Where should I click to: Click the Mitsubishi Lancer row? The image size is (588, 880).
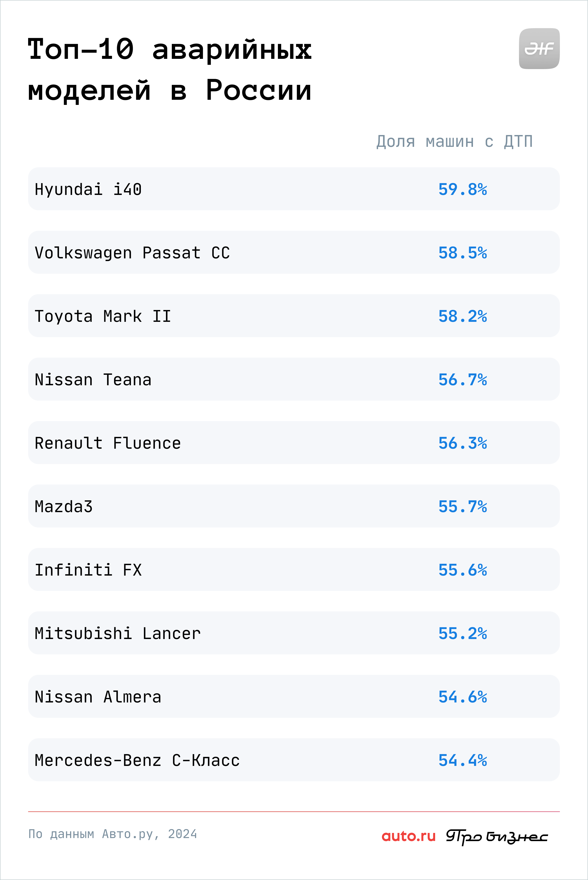point(294,633)
